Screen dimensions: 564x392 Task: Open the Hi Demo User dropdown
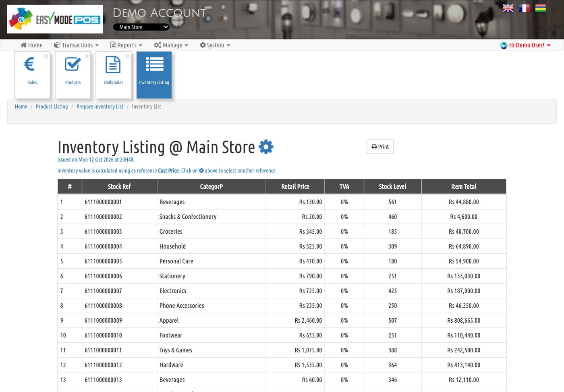529,45
